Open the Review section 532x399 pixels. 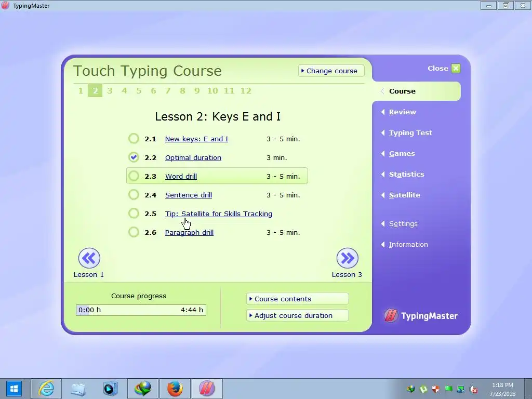click(403, 112)
